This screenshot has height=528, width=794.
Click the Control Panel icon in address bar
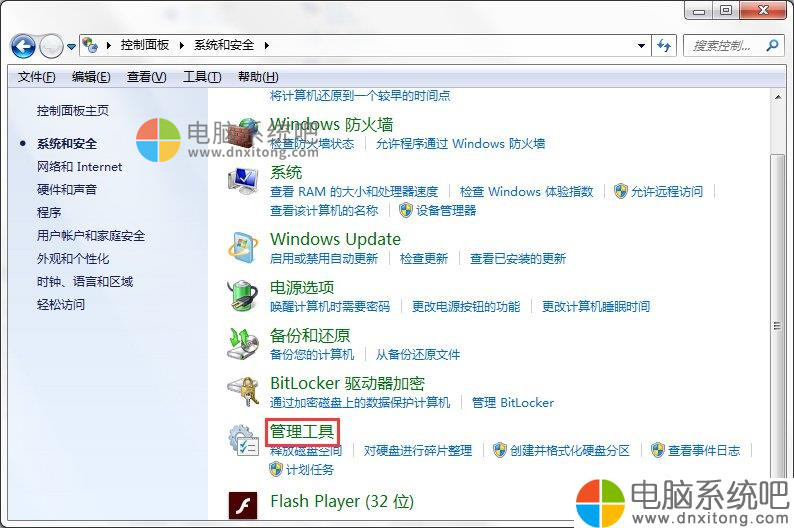coord(91,45)
